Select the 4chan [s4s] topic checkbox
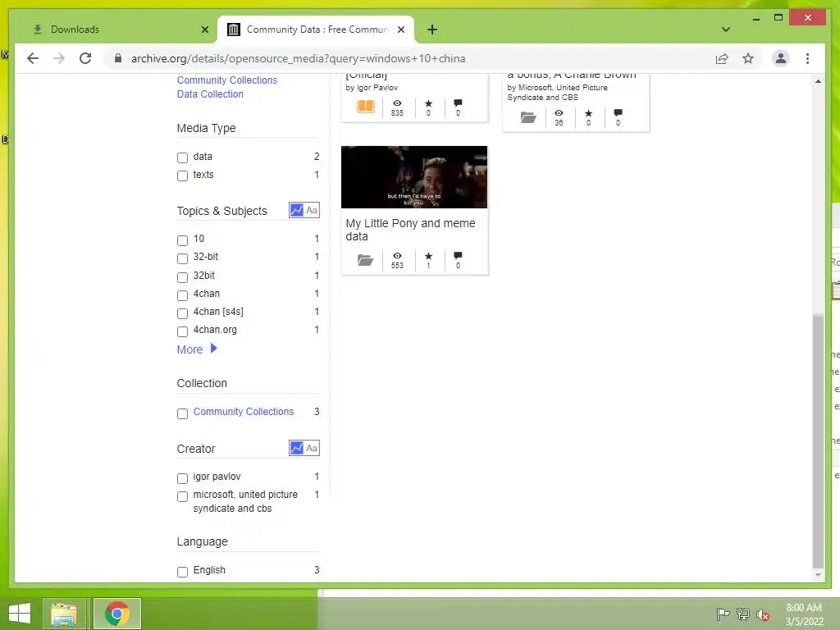Image resolution: width=840 pixels, height=630 pixels. 182,313
